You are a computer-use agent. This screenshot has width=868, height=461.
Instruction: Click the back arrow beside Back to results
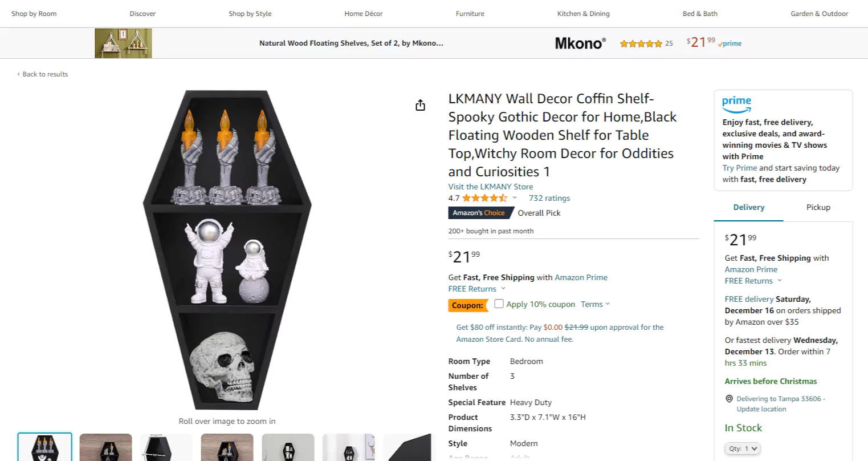pos(18,74)
